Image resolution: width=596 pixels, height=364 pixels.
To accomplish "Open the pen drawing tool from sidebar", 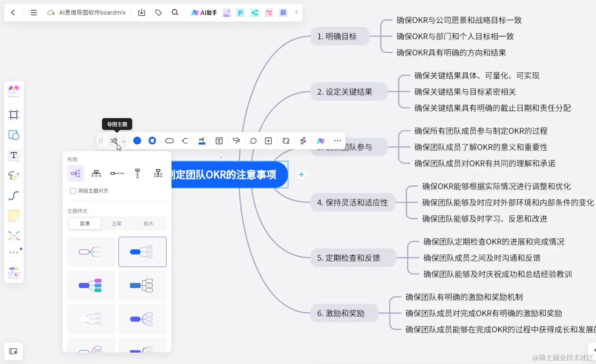I will pyautogui.click(x=14, y=175).
